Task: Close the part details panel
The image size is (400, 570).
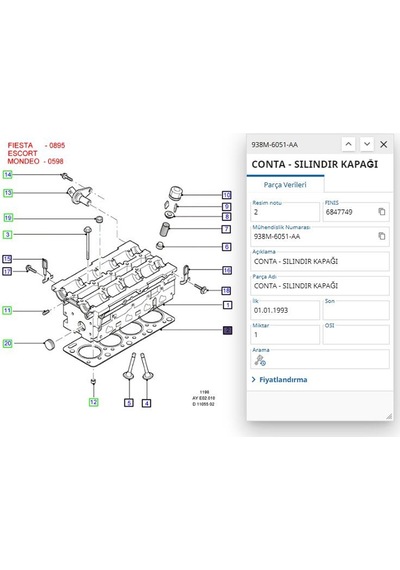Action: pos(383,144)
